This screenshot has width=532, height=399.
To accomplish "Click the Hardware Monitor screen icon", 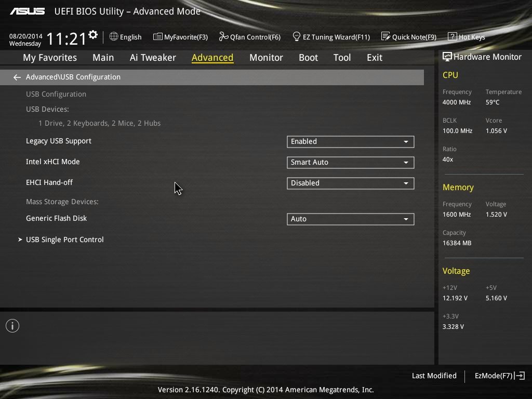I will tap(447, 57).
